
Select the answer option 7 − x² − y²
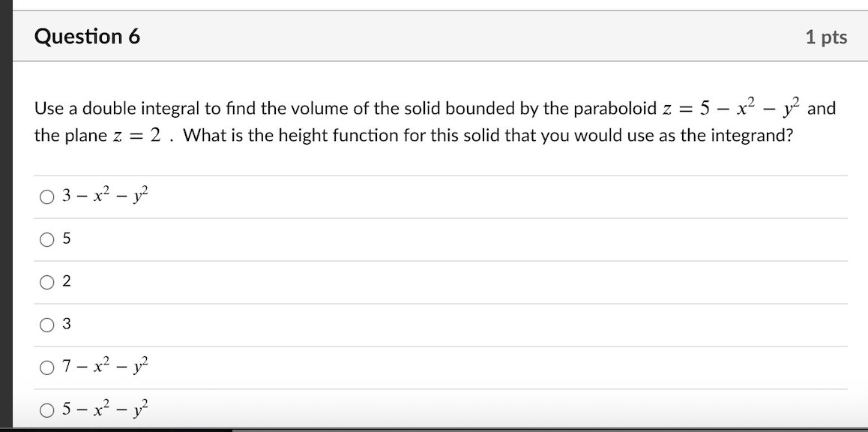click(47, 366)
